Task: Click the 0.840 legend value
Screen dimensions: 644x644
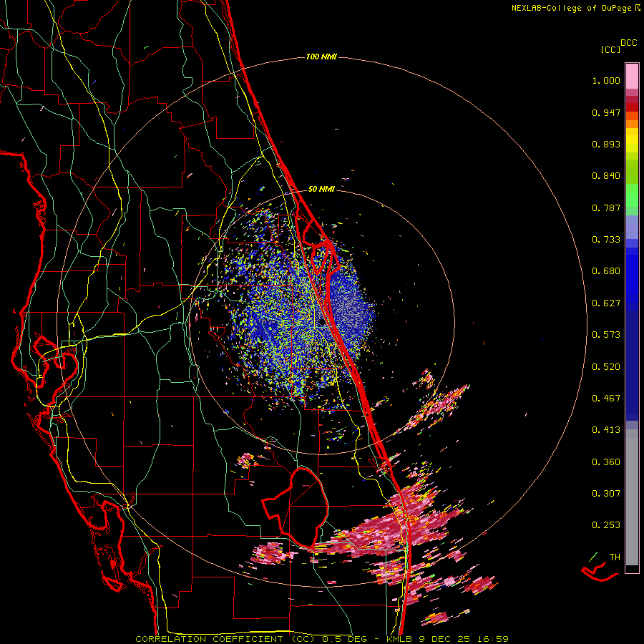Action: (606, 176)
